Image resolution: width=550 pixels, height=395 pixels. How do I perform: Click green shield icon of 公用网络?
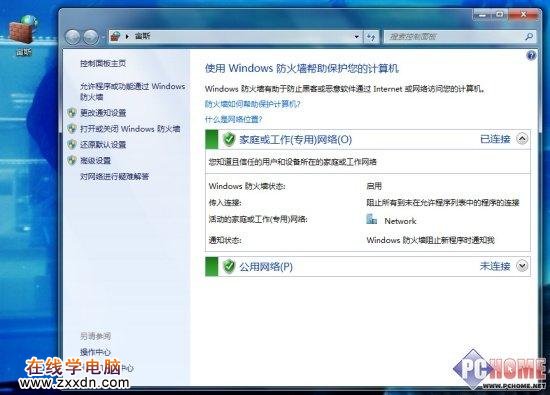pyautogui.click(x=229, y=266)
